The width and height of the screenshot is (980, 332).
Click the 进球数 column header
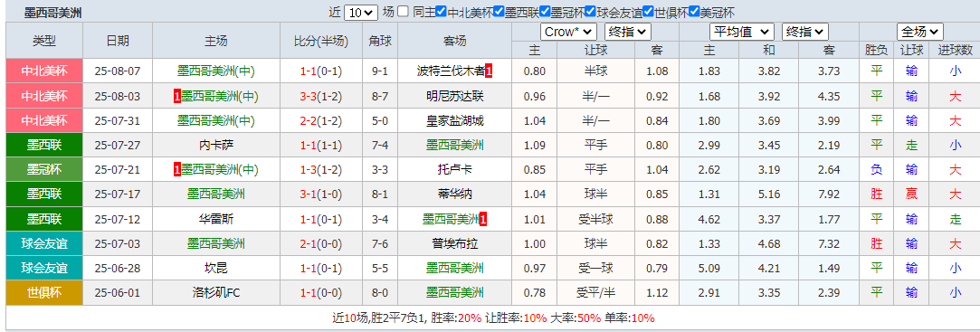coord(955,50)
